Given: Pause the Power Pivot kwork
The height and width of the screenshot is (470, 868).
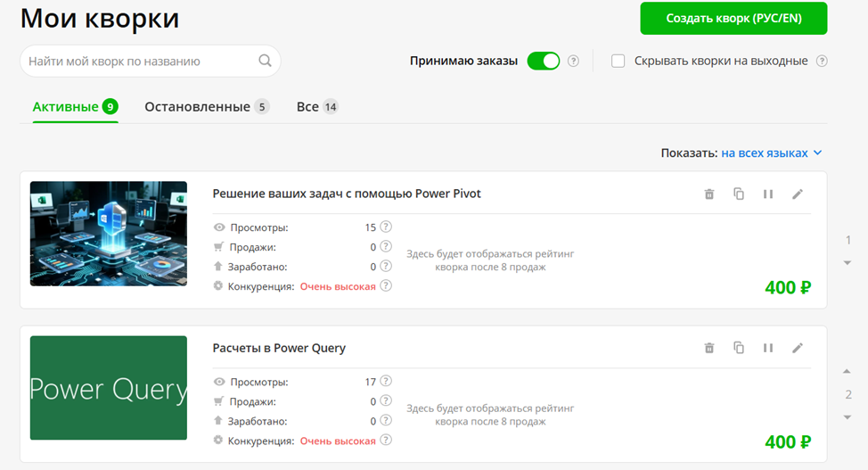Looking at the screenshot, I should click(768, 194).
